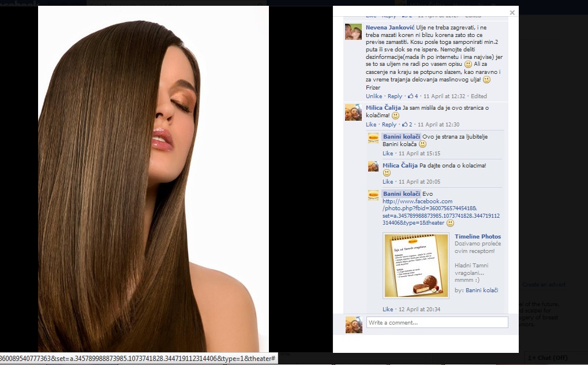
Task: Click the Write a comment field
Action: pyautogui.click(x=437, y=322)
